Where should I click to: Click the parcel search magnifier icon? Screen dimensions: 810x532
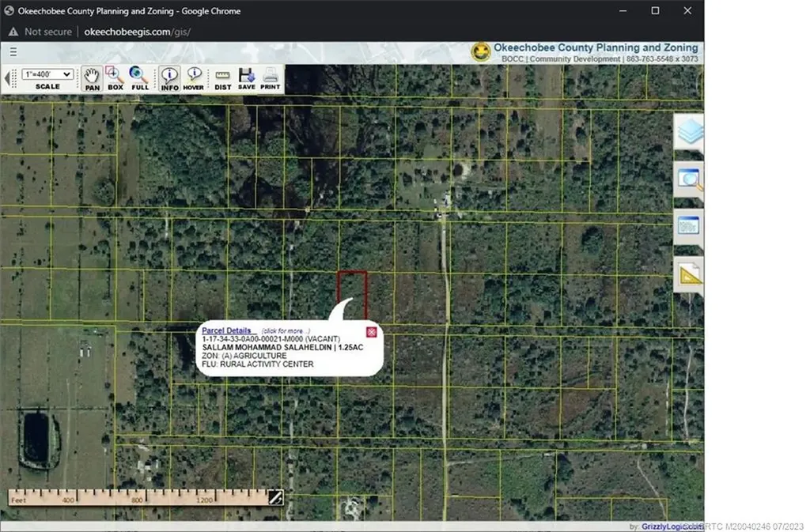click(x=687, y=179)
